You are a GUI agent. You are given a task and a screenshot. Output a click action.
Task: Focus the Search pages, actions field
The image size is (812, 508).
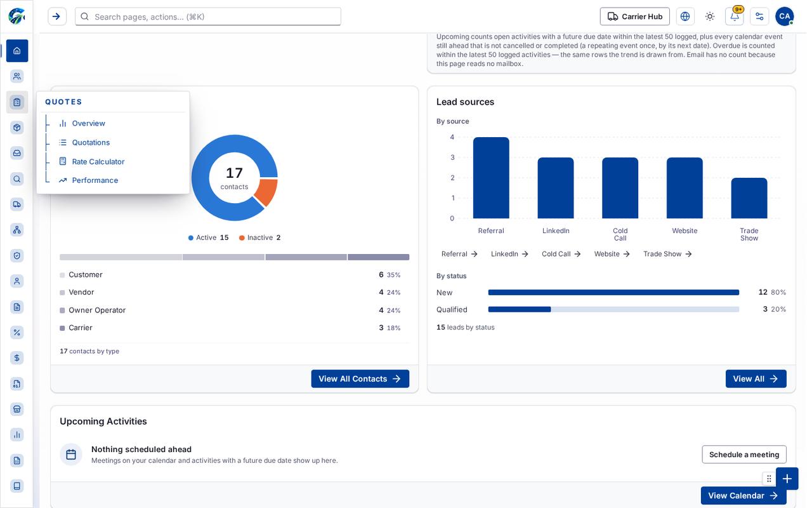[x=208, y=17]
